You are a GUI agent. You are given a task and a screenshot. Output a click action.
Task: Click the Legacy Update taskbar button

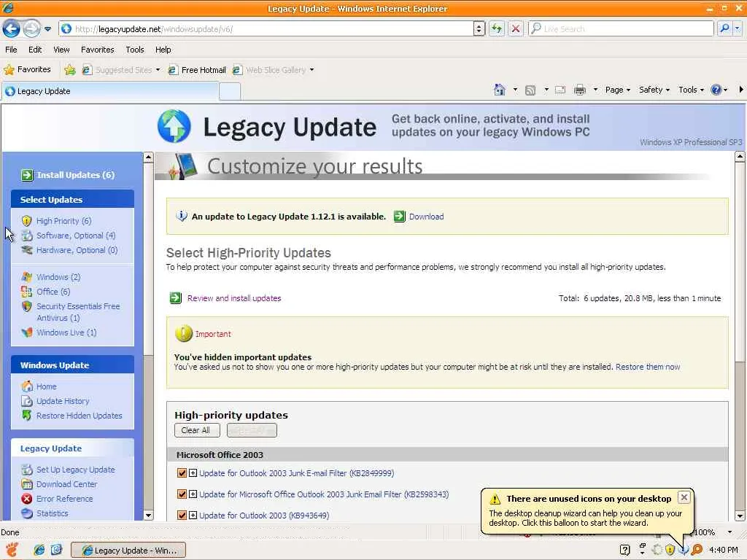coord(128,550)
